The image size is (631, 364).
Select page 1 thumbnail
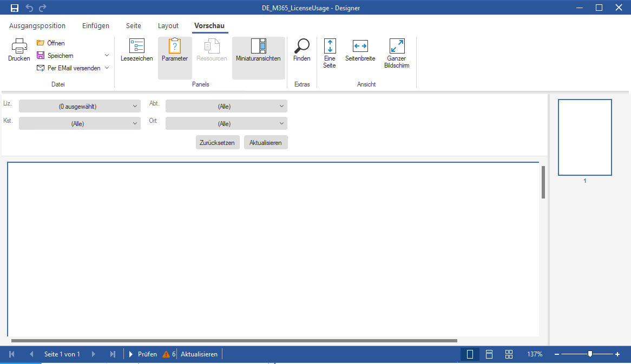(584, 137)
